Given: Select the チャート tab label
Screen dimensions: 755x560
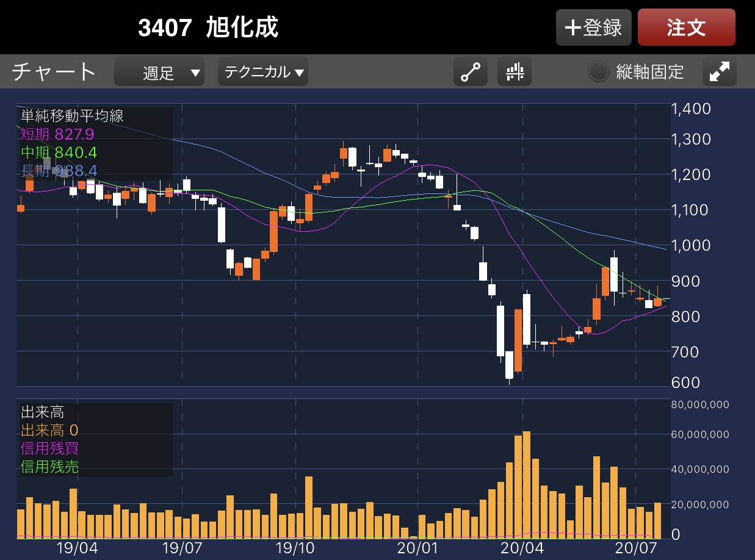Looking at the screenshot, I should [54, 72].
